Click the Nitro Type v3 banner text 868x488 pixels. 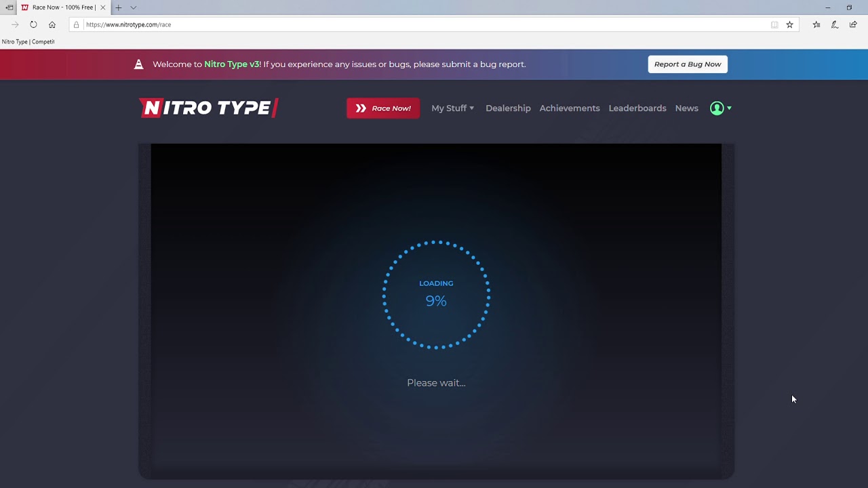pyautogui.click(x=232, y=64)
